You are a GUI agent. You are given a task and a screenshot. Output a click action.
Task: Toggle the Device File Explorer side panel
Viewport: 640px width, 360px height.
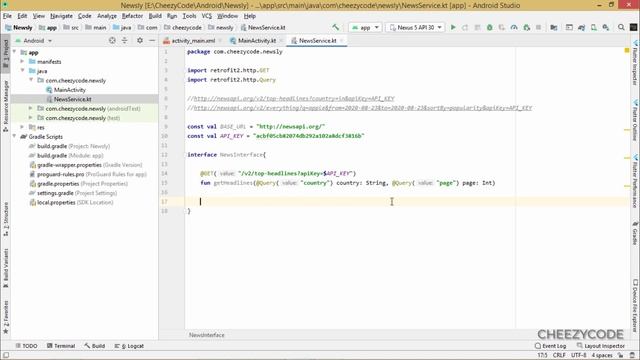click(x=635, y=305)
